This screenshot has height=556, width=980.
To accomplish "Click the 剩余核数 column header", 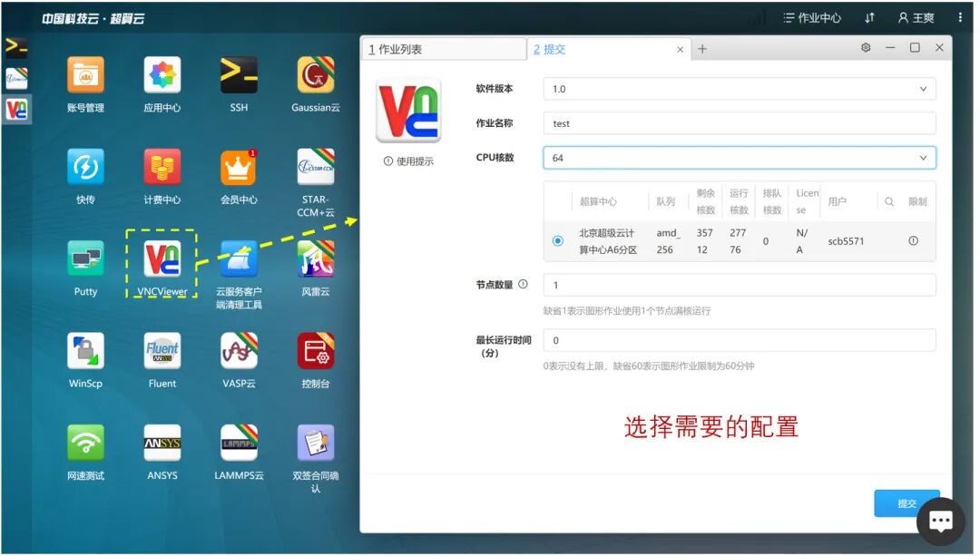I will coord(706,201).
